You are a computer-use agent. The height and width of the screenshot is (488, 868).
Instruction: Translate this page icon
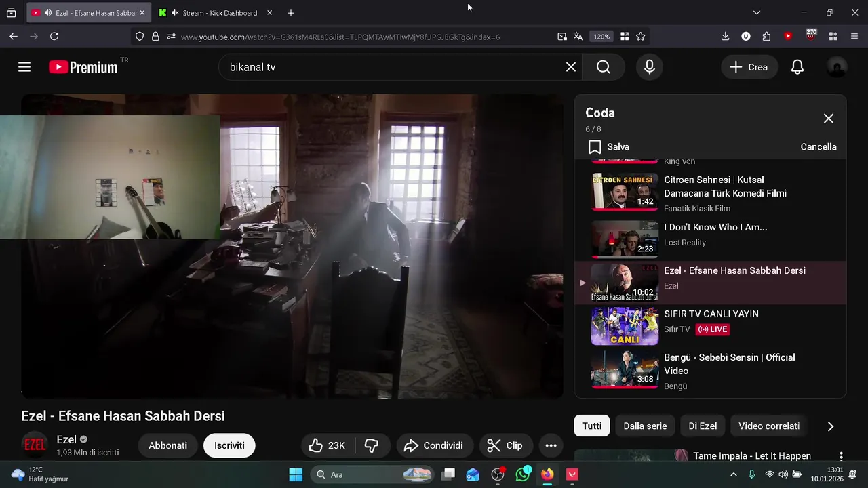point(578,37)
